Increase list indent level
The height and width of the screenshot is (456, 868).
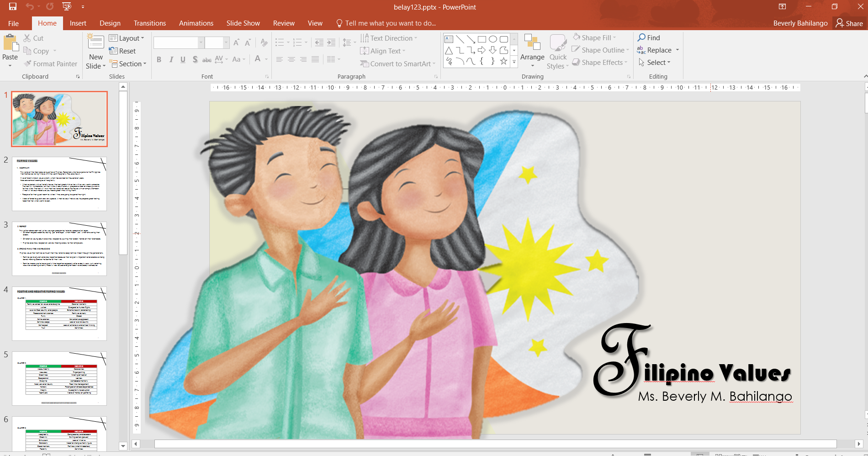point(331,43)
